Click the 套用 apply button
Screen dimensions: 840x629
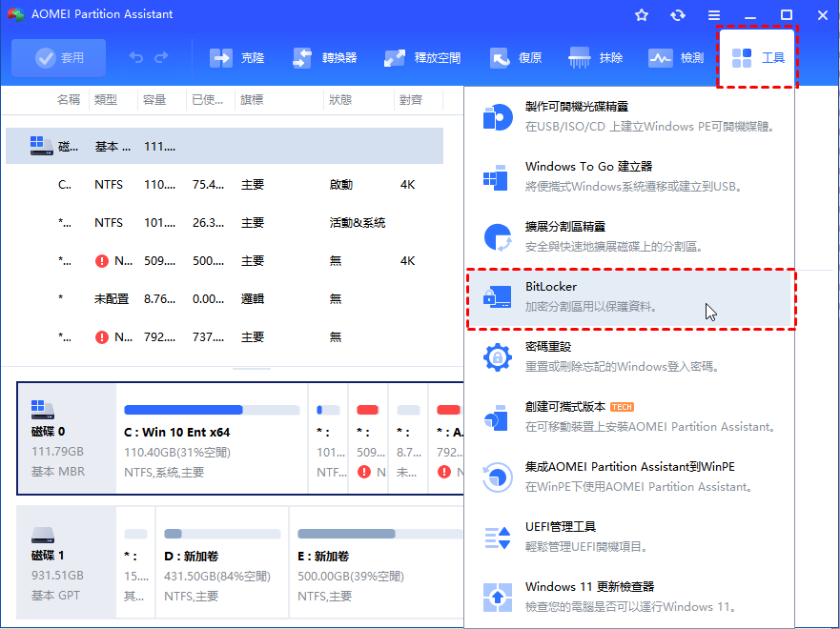[58, 58]
